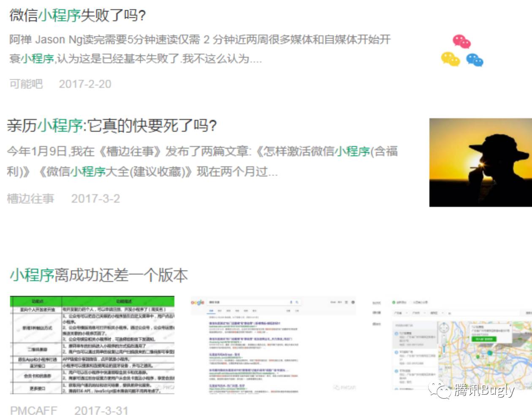
Task: Click the colorful WeChat bubbles thumbnail
Action: point(462,51)
